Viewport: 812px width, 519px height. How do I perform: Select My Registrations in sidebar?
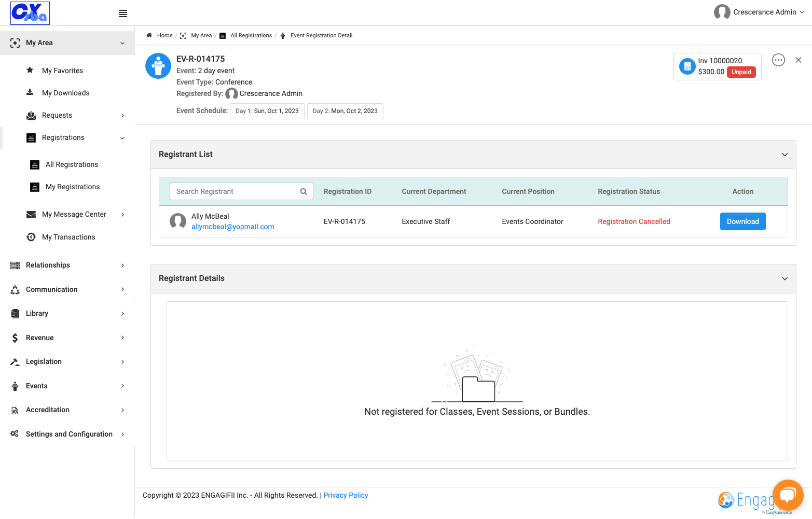click(73, 187)
